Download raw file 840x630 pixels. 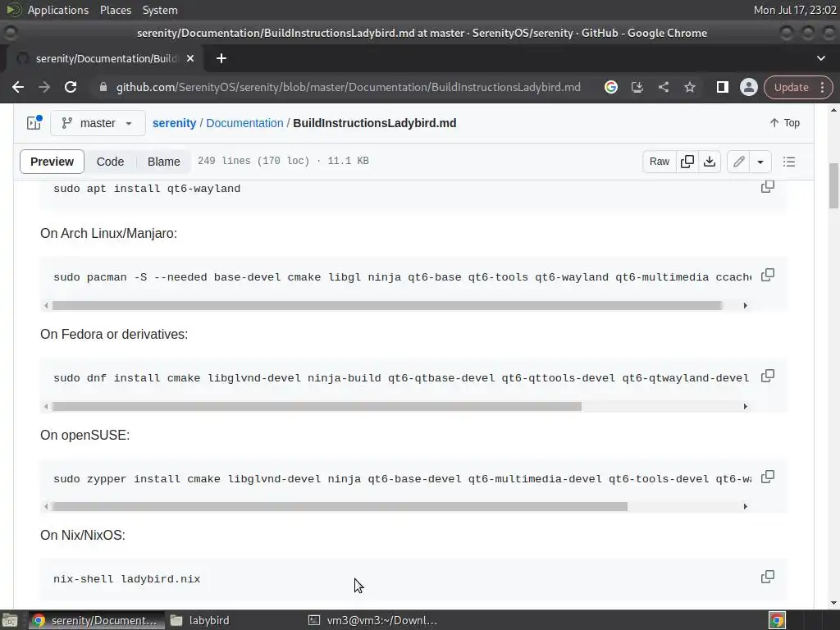click(x=710, y=162)
